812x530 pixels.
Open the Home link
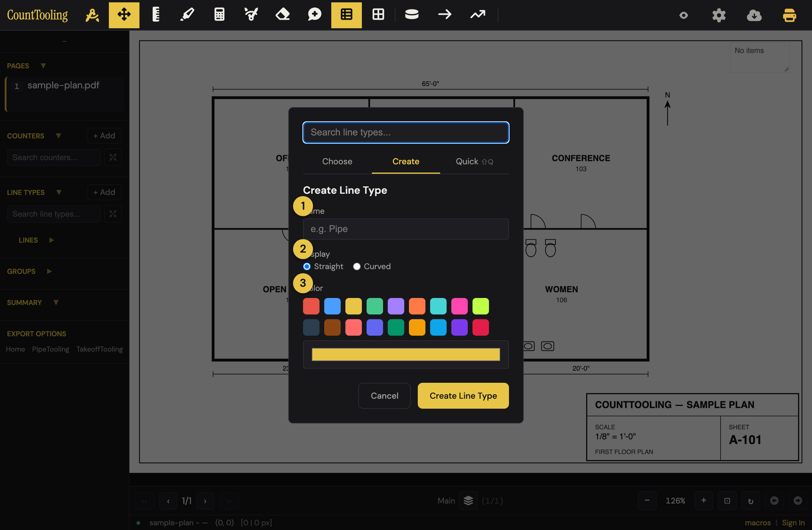[x=15, y=349]
